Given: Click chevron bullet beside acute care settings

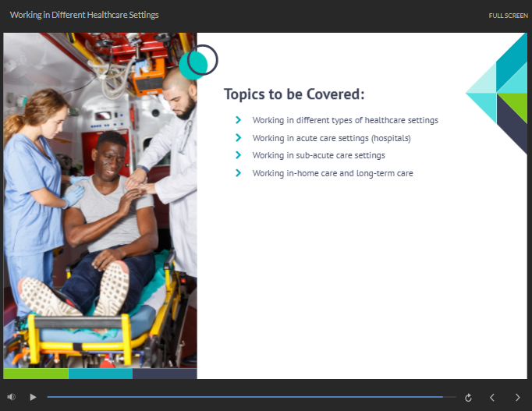Looking at the screenshot, I should click(x=238, y=138).
